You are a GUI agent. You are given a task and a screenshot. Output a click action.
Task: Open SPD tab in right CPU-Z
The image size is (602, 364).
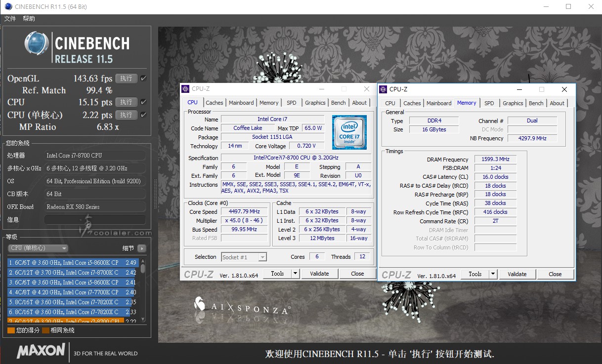[x=489, y=103]
